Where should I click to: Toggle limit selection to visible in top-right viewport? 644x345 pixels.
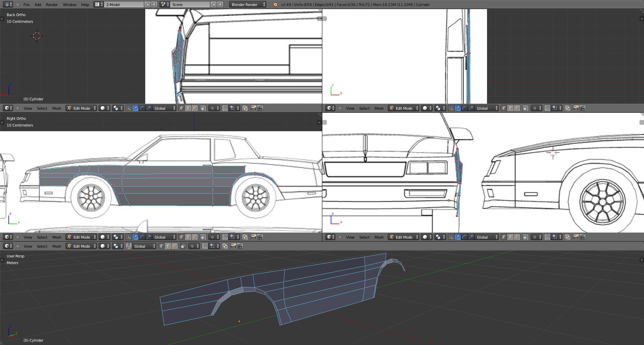[526, 108]
